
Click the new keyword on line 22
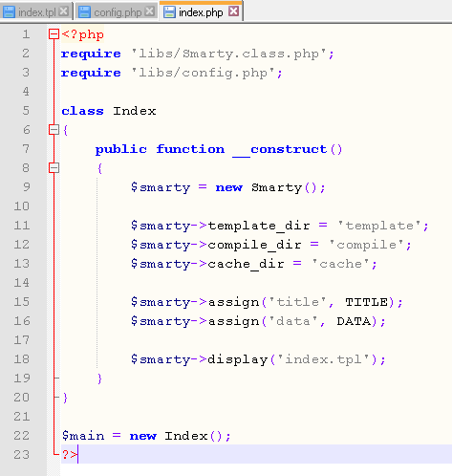(x=143, y=436)
